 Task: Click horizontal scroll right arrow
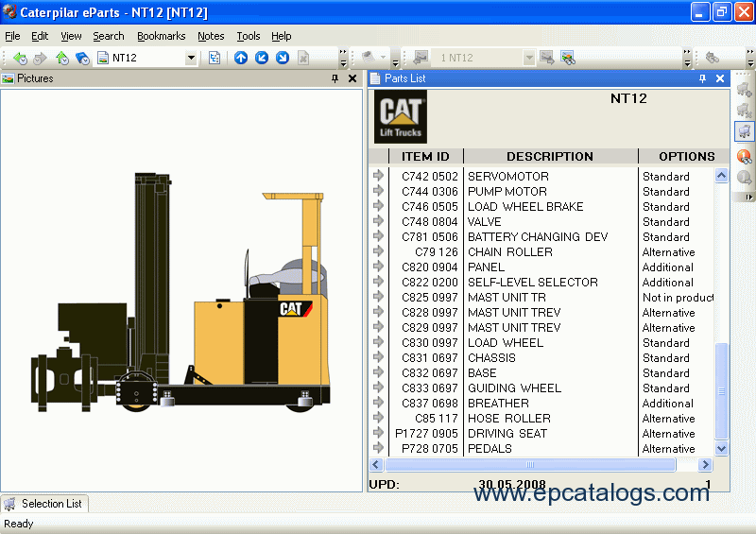tap(705, 465)
